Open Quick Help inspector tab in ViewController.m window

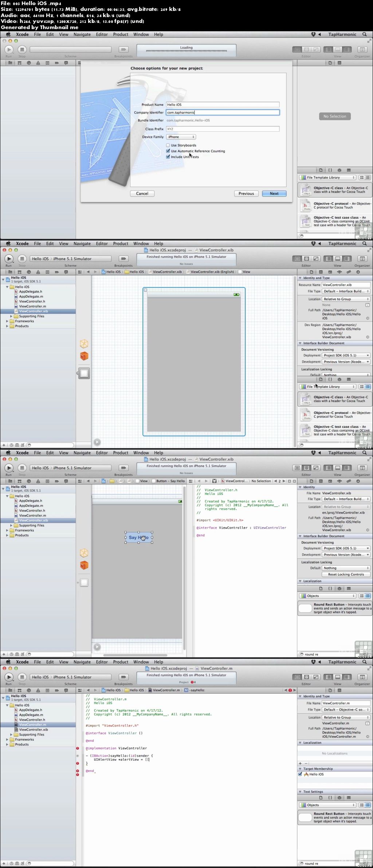point(339,690)
